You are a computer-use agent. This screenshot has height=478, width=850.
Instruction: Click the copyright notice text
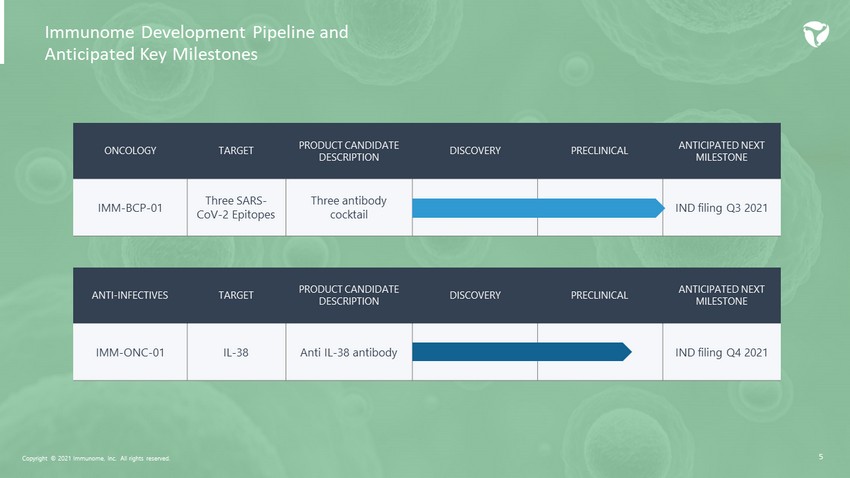pos(96,458)
